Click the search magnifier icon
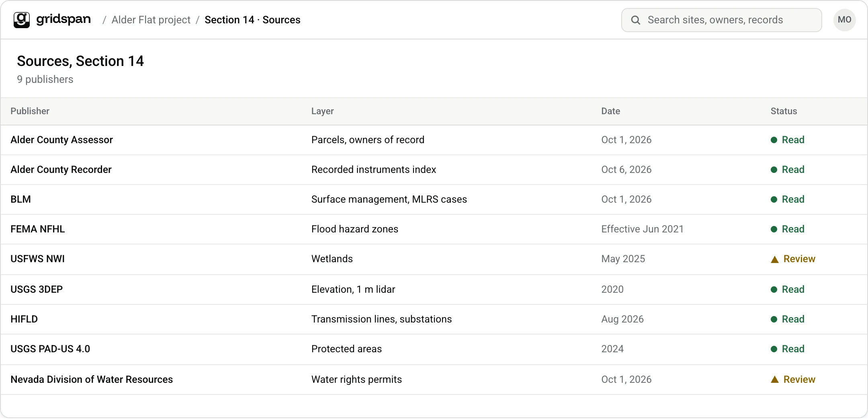The height and width of the screenshot is (419, 868). [635, 20]
